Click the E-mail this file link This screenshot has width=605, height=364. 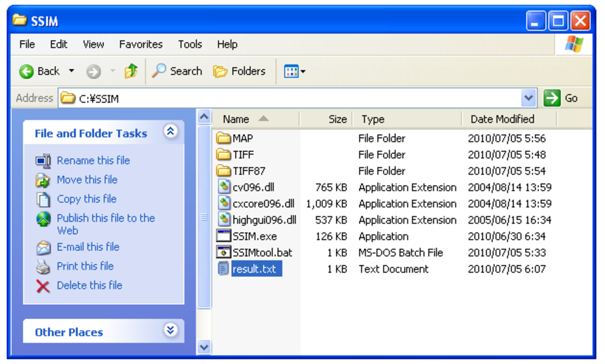(88, 247)
